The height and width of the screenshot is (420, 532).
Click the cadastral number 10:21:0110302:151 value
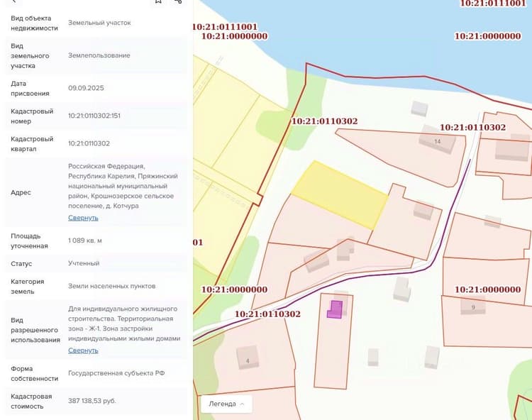[94, 116]
